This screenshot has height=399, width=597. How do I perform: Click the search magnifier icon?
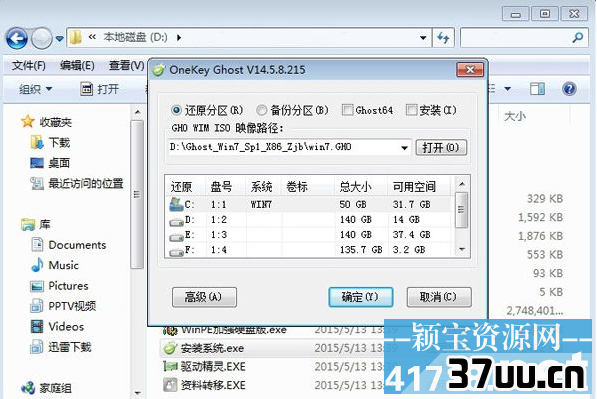(x=578, y=37)
